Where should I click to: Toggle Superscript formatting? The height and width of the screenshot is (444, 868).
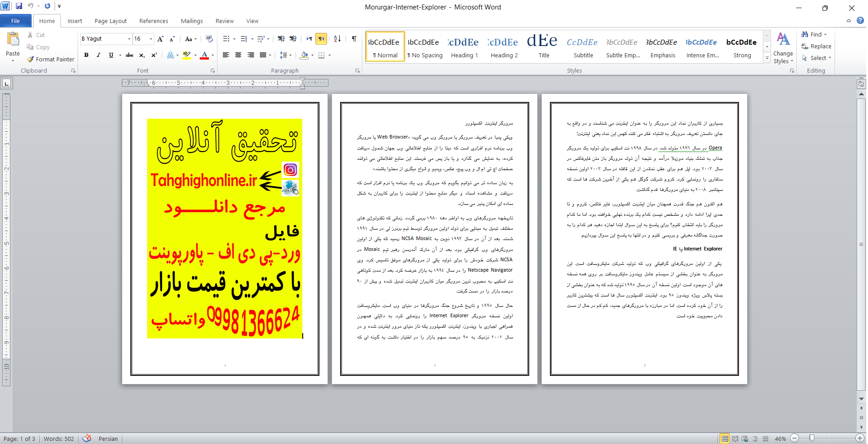pos(154,55)
